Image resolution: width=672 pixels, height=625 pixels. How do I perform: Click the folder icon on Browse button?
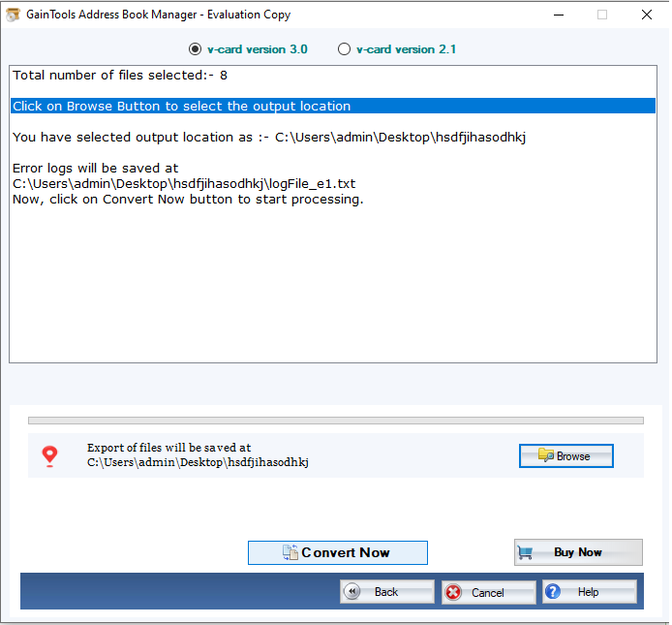pos(546,454)
